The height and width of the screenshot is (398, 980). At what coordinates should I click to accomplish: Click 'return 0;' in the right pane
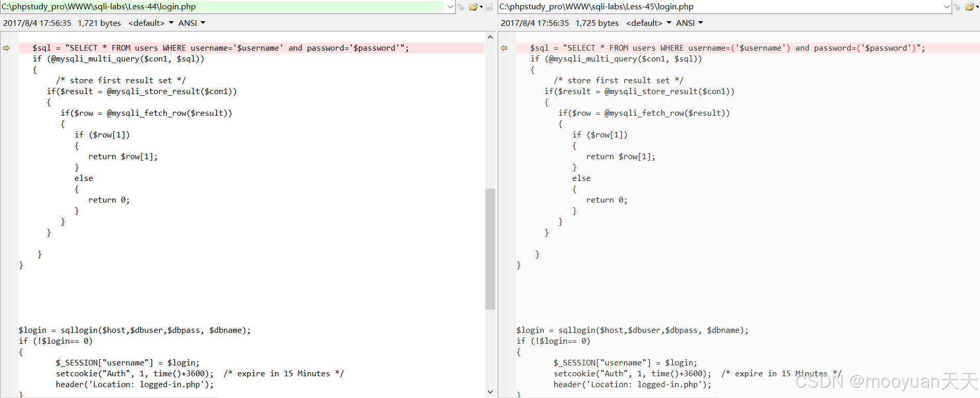click(607, 200)
